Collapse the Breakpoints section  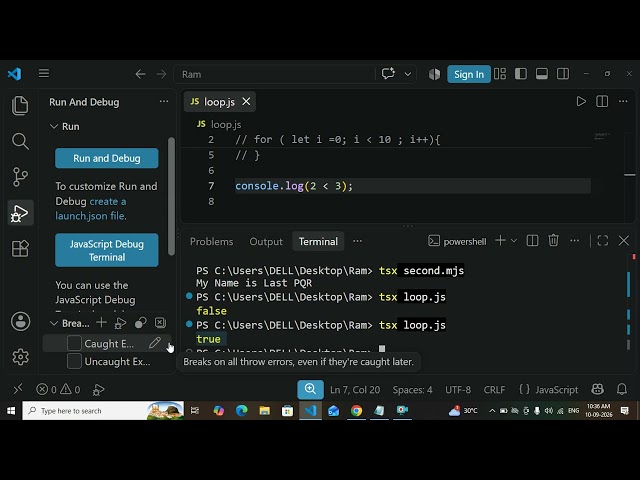(54, 323)
